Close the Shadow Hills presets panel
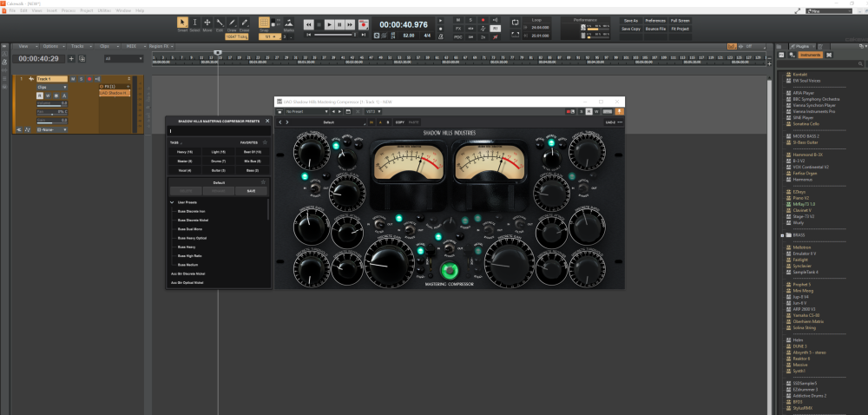 [x=267, y=121]
